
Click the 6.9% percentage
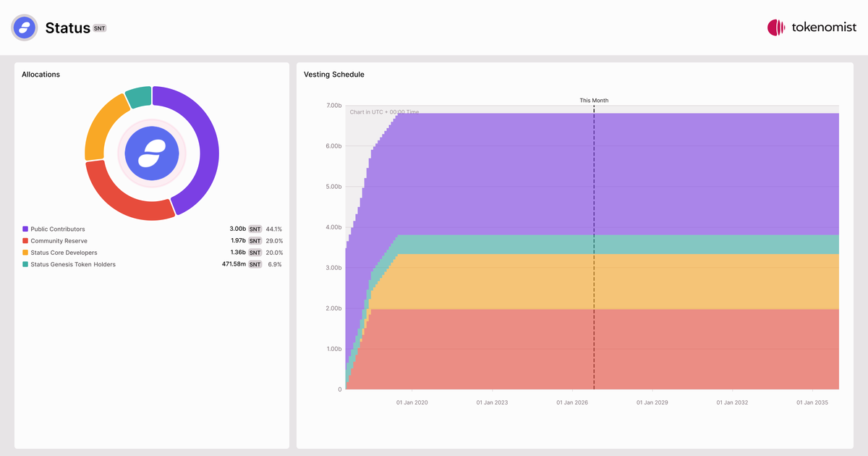(276, 264)
